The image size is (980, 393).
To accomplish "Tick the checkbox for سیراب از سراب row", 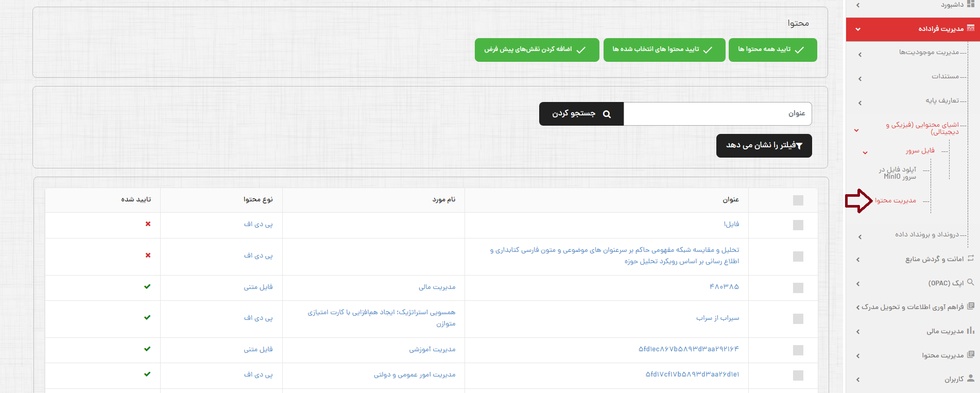I will click(798, 319).
